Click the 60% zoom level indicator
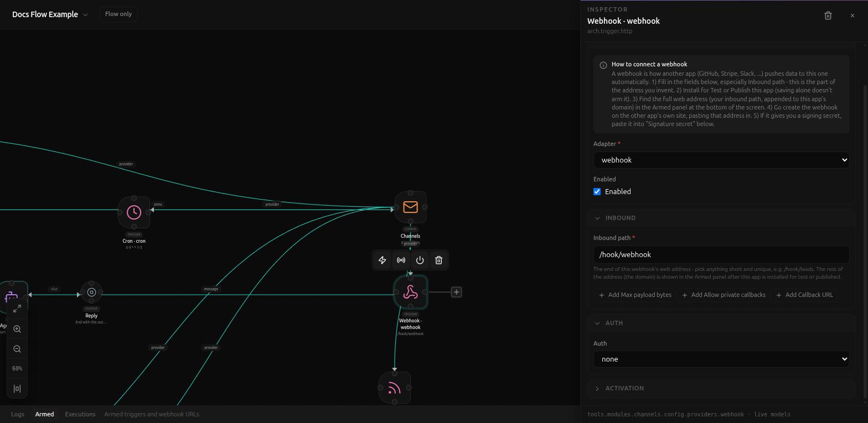 [17, 369]
